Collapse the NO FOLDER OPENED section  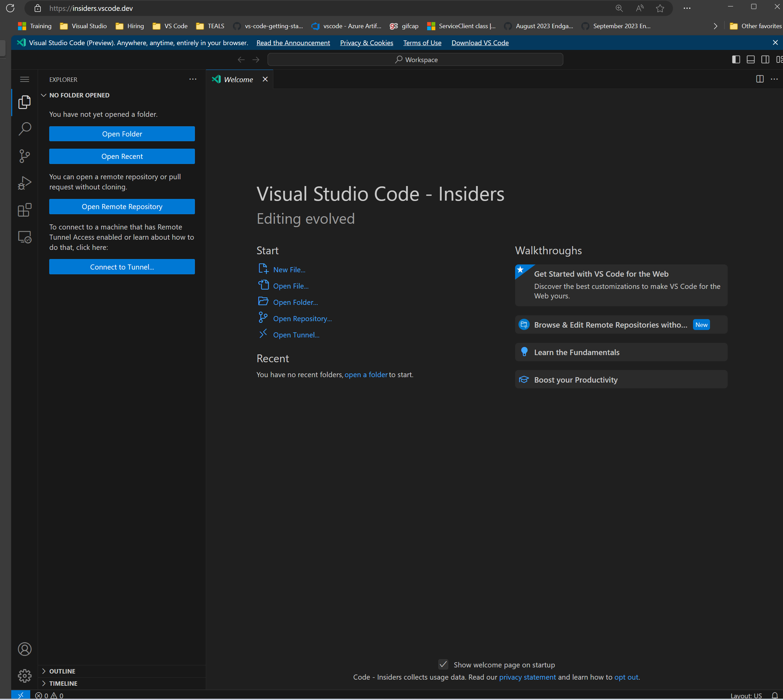(x=43, y=95)
